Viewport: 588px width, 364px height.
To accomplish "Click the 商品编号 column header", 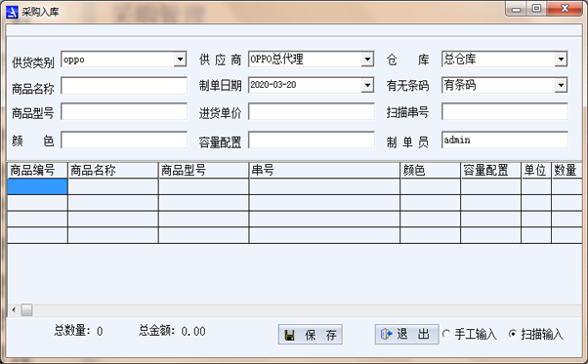I will pos(37,171).
